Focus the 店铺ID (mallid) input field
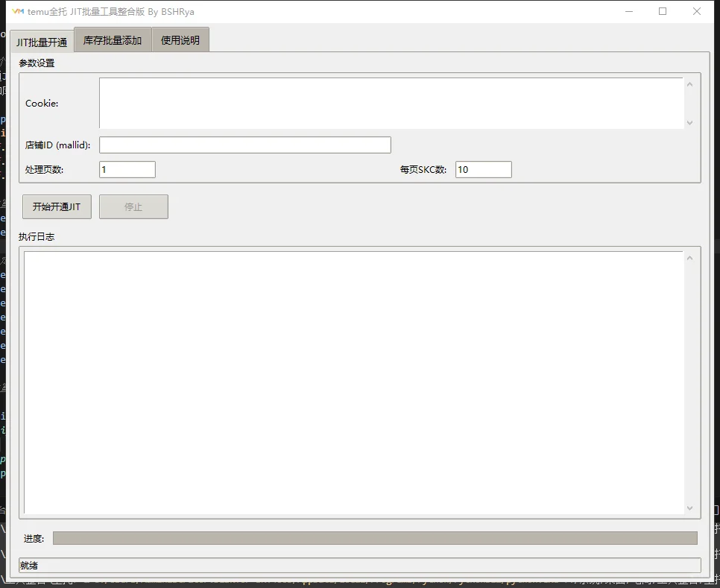 pyautogui.click(x=245, y=145)
